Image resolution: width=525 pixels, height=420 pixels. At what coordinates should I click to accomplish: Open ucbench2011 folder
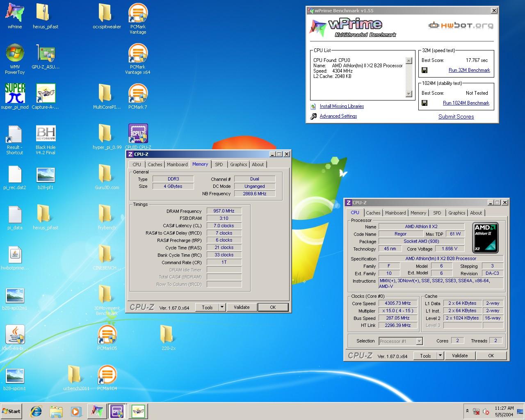(76, 378)
